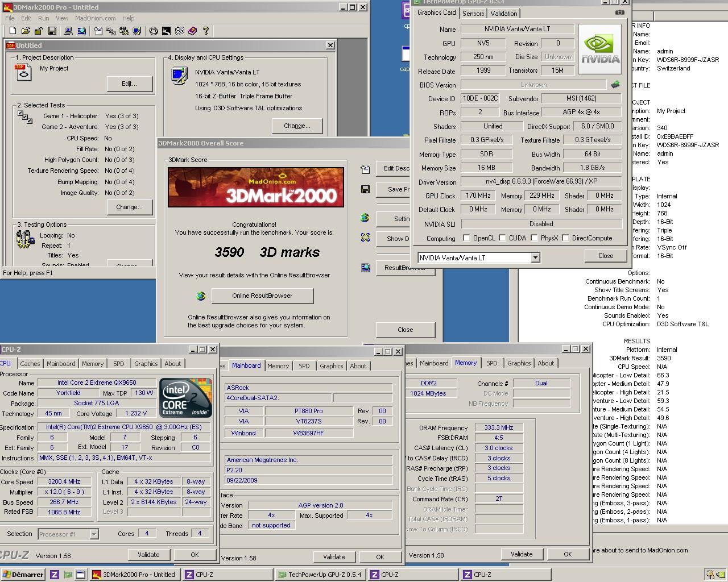Viewport: 728px width, 582px height.
Task: Click the Open project folder toolbar icon
Action: (x=26, y=31)
